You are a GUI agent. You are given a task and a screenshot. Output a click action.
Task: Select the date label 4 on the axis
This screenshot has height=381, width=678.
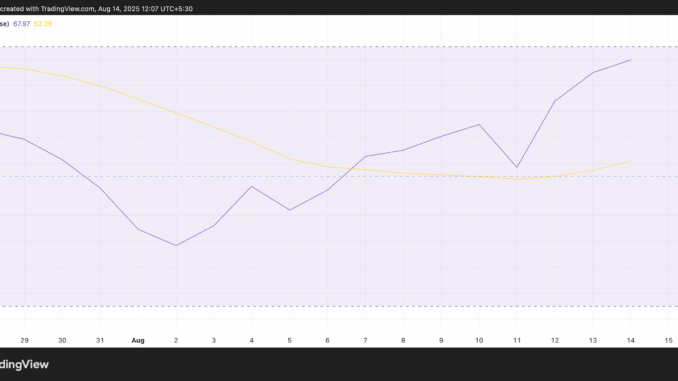click(252, 340)
